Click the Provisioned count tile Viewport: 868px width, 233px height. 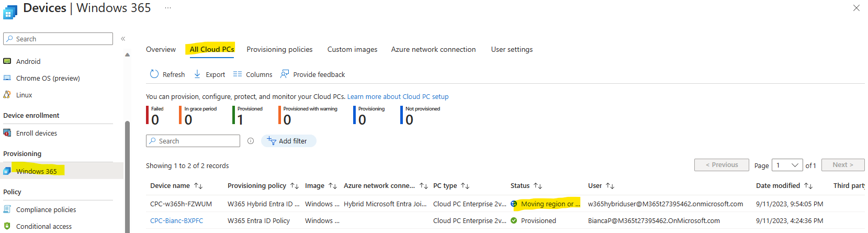click(247, 115)
